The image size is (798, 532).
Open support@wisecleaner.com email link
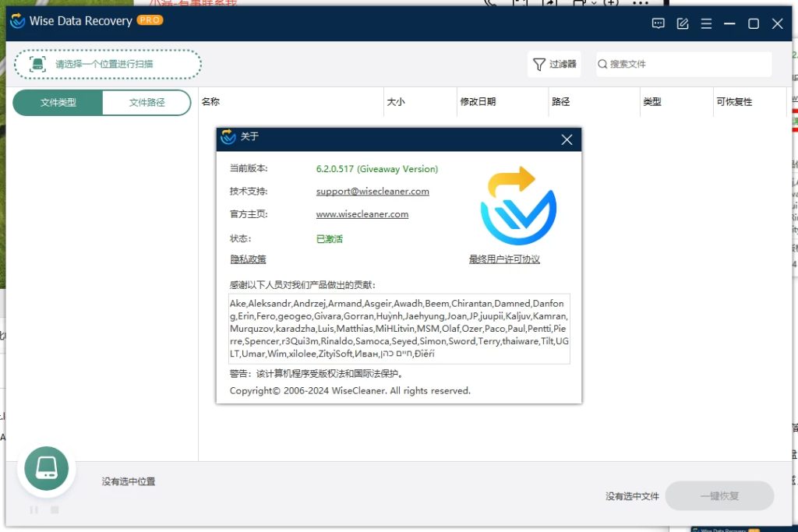[x=373, y=192]
